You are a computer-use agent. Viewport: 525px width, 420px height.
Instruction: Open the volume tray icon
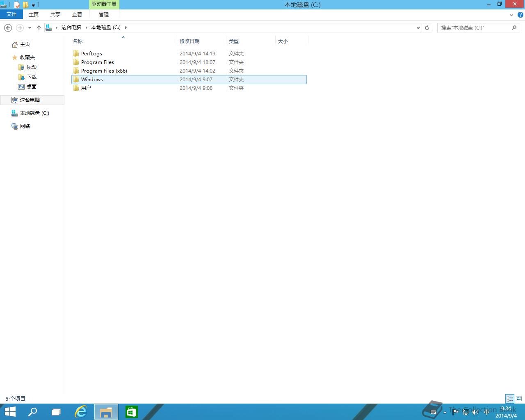pos(475,412)
